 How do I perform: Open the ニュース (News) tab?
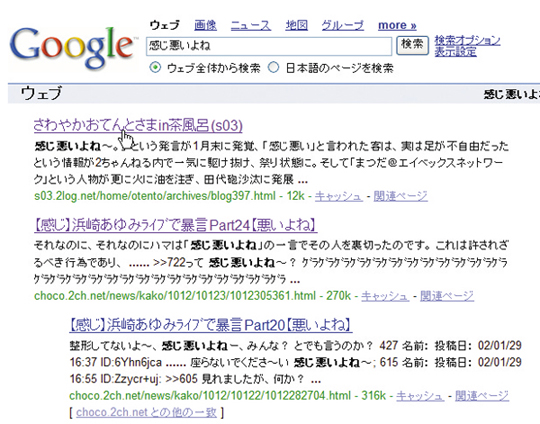click(251, 25)
